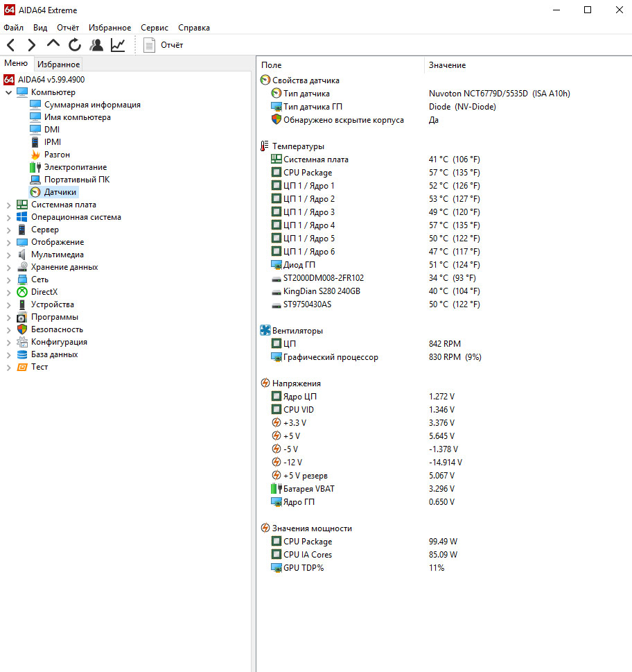The image size is (632, 672).
Task: Click the Операционная система Windows logo icon
Action: pos(22,217)
